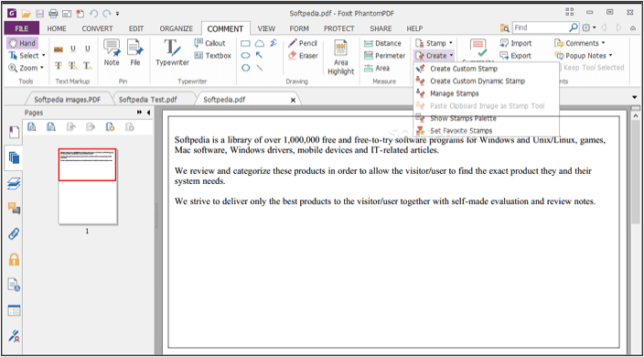Viewport: 644px width, 357px height.
Task: Select the Pencil tool
Action: [x=303, y=43]
